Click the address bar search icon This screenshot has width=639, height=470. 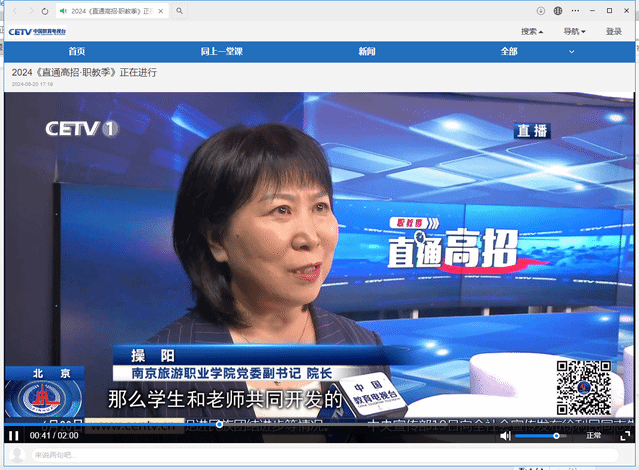coord(179,10)
